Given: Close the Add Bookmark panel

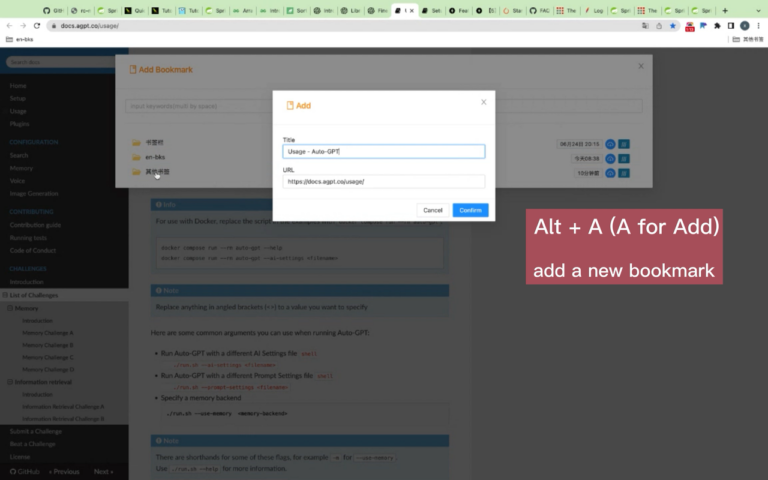Looking at the screenshot, I should click(641, 66).
